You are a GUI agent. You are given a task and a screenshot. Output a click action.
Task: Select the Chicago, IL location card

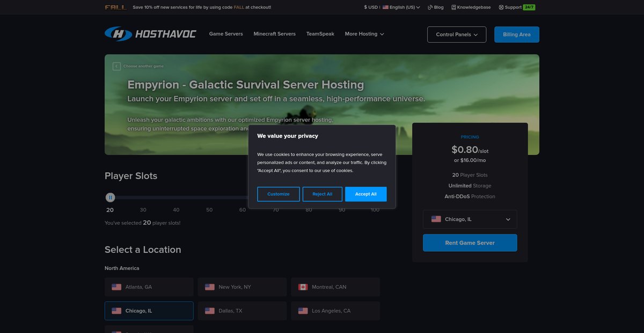149,310
